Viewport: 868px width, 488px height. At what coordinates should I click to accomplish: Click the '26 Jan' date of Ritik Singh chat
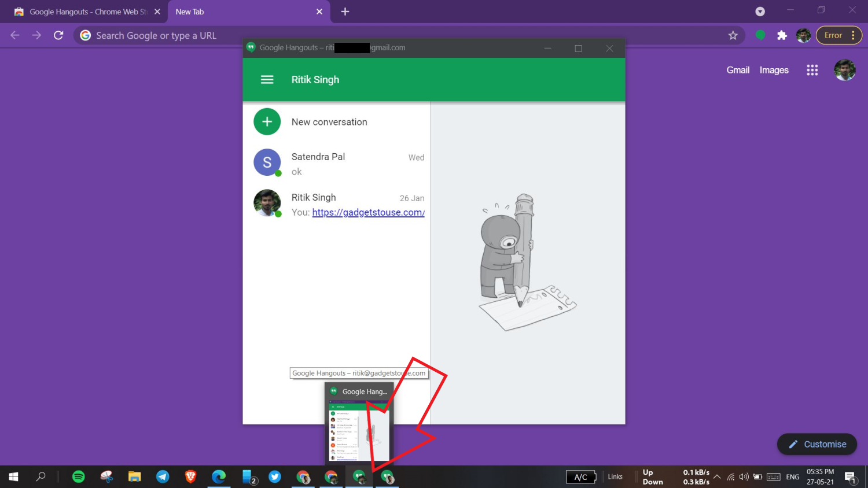[x=412, y=198]
